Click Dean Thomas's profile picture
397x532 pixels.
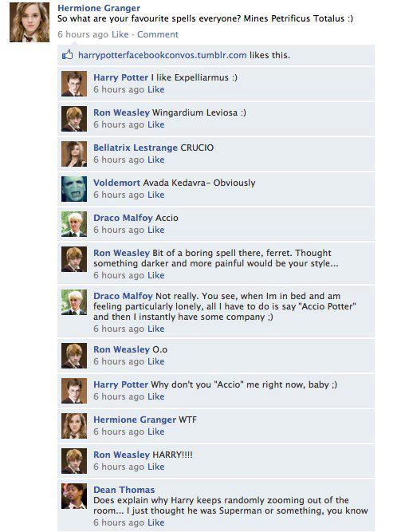point(74,496)
